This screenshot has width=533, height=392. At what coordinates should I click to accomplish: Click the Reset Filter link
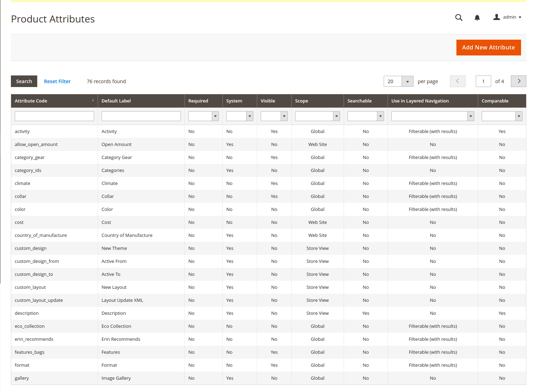57,81
